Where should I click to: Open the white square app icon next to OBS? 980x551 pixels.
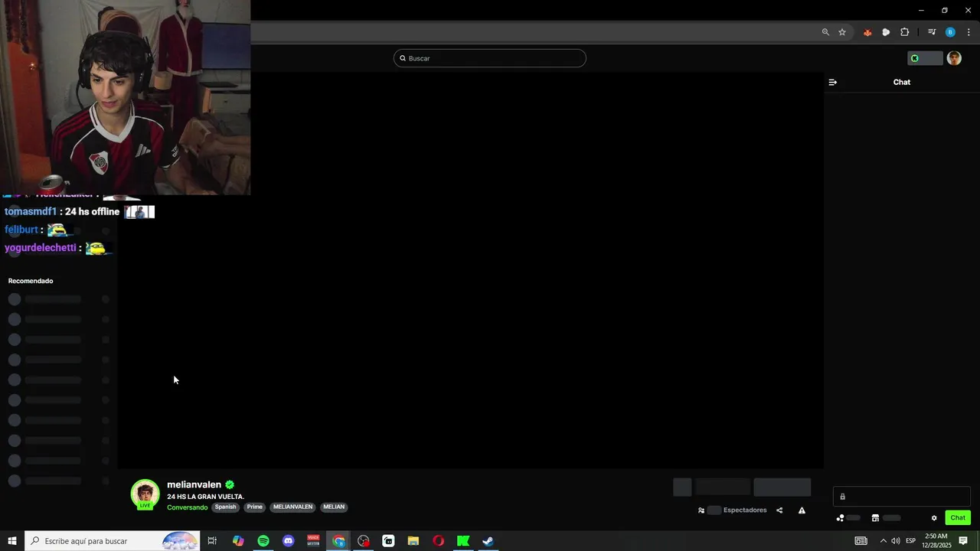388,541
